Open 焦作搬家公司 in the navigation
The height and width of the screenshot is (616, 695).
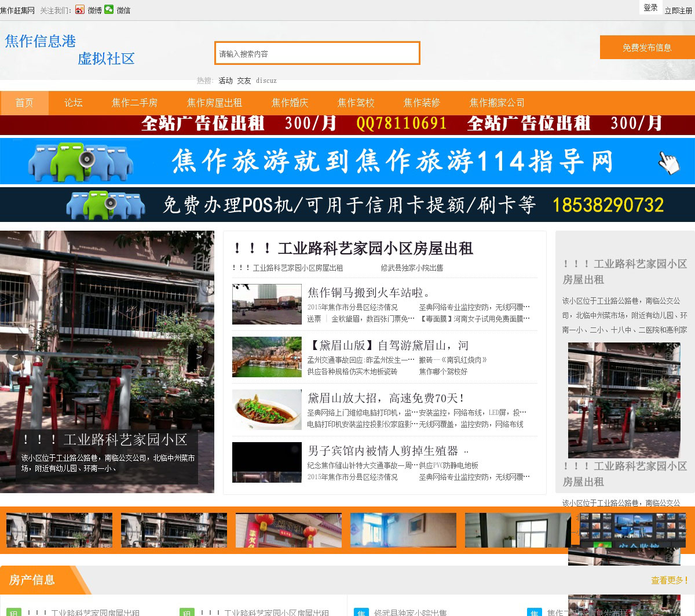[x=497, y=103]
